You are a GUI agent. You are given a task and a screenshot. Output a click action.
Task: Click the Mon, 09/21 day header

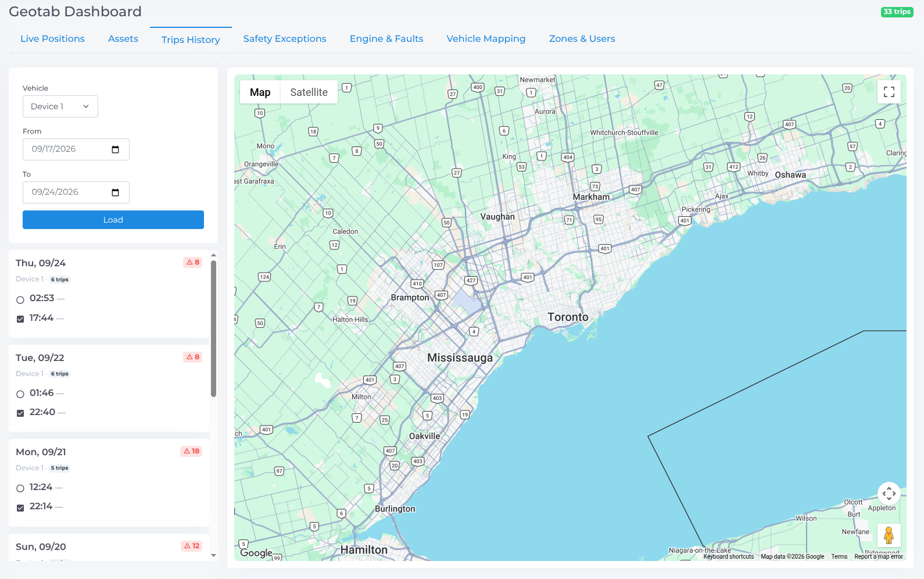click(41, 452)
